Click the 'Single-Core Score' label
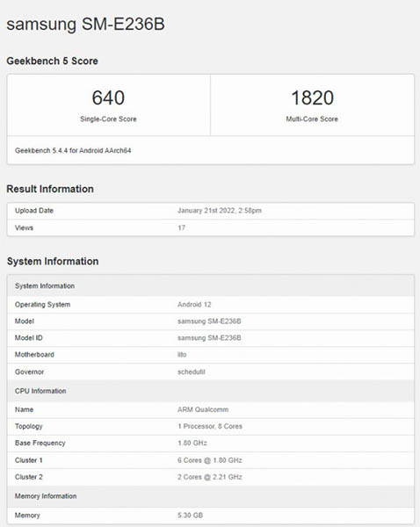 [x=108, y=119]
